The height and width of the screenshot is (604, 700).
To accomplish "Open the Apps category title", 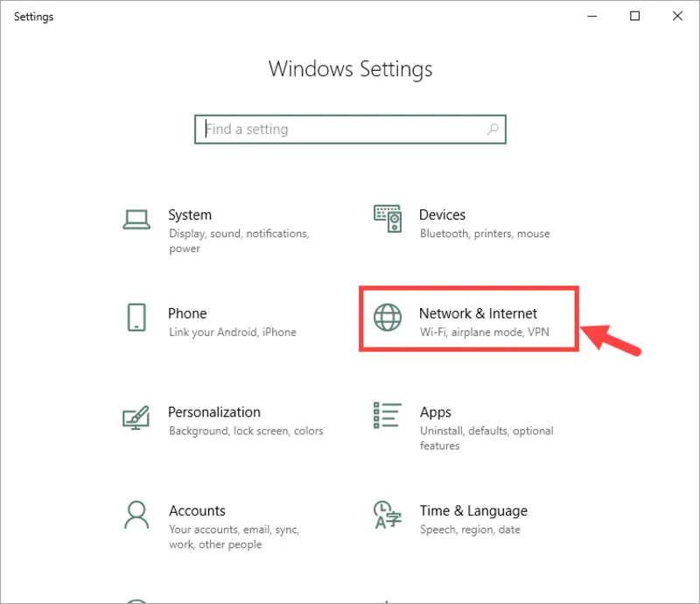I will pos(435,412).
